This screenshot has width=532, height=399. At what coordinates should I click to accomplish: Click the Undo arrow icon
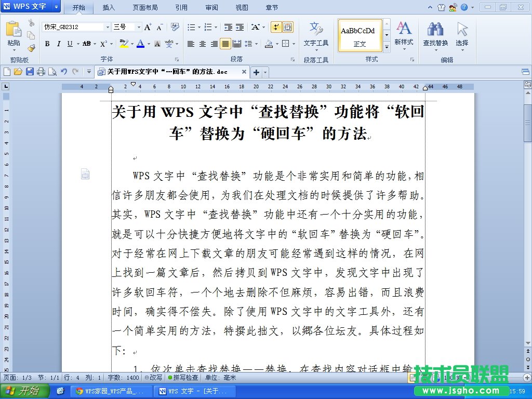point(64,72)
